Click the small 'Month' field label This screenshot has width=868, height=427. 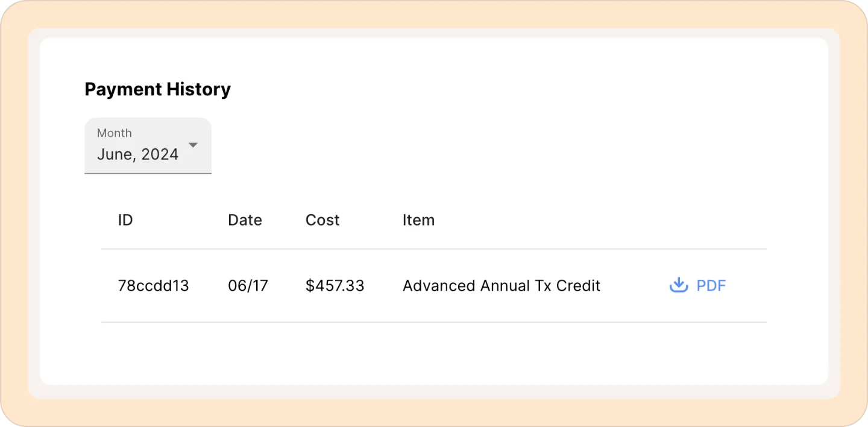click(x=114, y=133)
